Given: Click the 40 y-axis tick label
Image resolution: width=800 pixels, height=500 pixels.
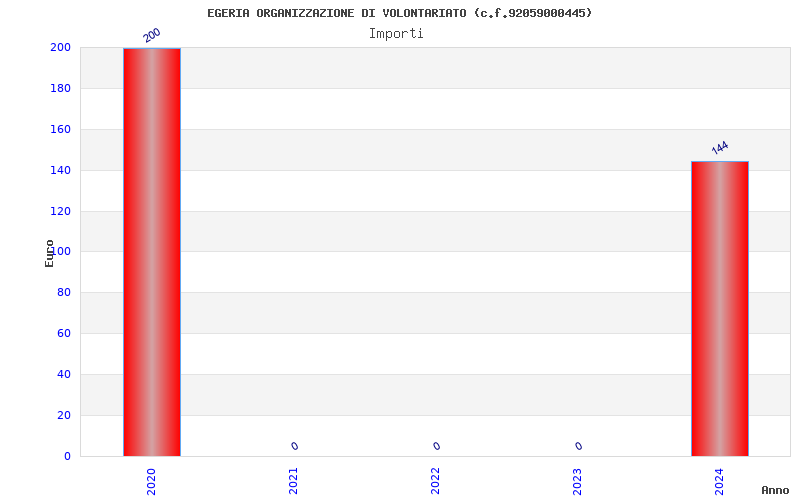Looking at the screenshot, I should pos(64,374).
